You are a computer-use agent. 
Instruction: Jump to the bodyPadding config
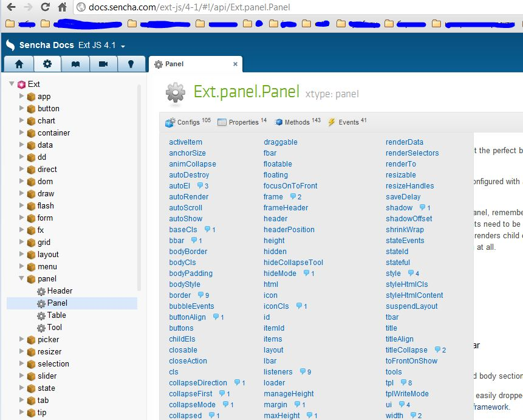coord(191,273)
